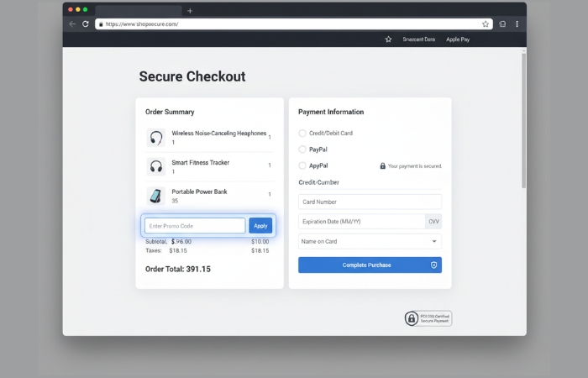Image resolution: width=588 pixels, height=378 pixels.
Task: Click Portable Power Bank item name
Action: click(x=199, y=192)
